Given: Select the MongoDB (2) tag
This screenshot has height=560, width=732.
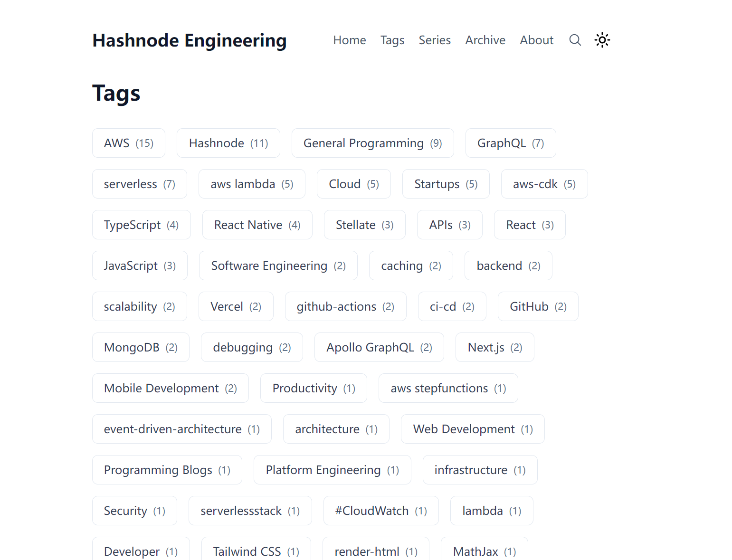Looking at the screenshot, I should tap(141, 347).
